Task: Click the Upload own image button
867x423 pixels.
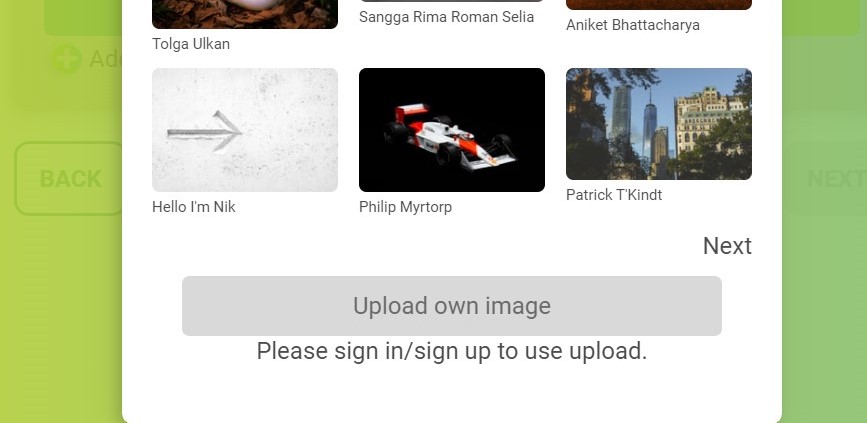Action: 452,306
